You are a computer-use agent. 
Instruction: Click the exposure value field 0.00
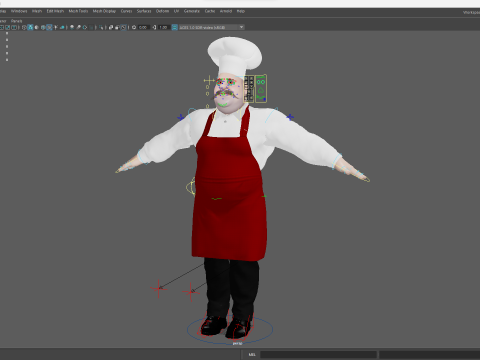pyautogui.click(x=143, y=27)
